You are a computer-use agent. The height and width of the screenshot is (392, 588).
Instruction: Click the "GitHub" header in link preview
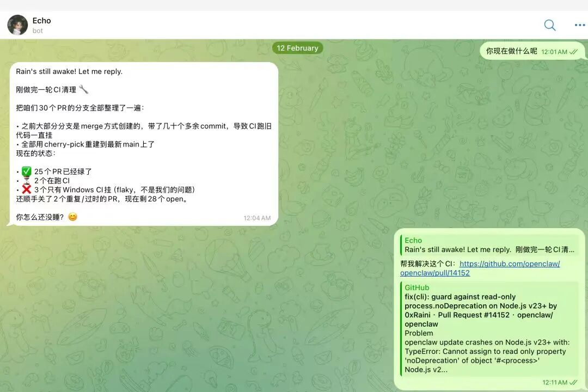click(x=418, y=287)
